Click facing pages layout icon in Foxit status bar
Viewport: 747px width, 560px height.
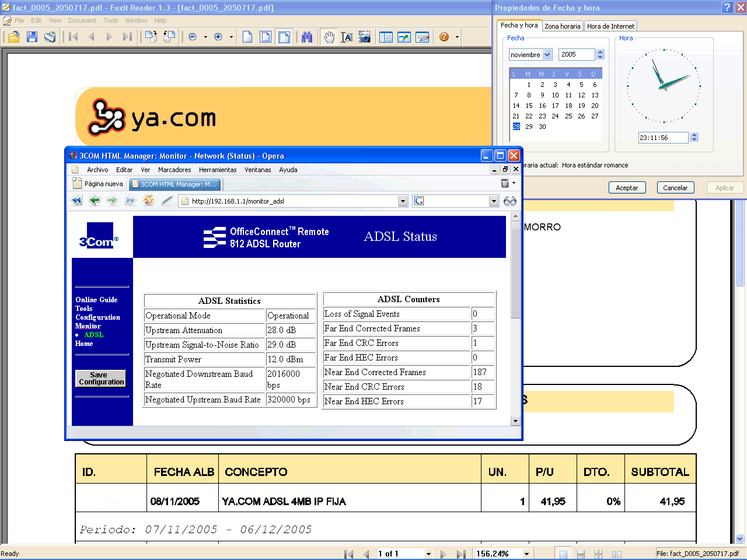pyautogui.click(x=616, y=554)
